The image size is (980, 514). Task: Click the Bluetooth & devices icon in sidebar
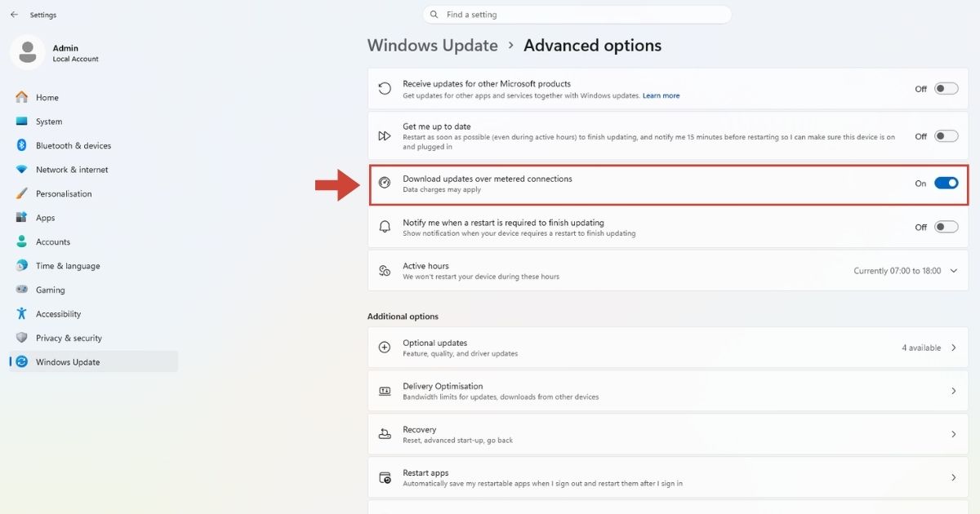click(22, 145)
